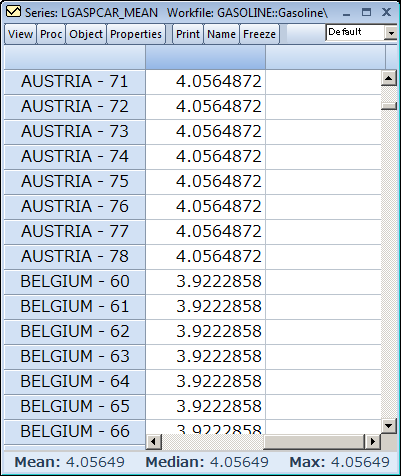Click the horizontal scrollbar right arrow
This screenshot has height=476, width=401.
coord(373,442)
